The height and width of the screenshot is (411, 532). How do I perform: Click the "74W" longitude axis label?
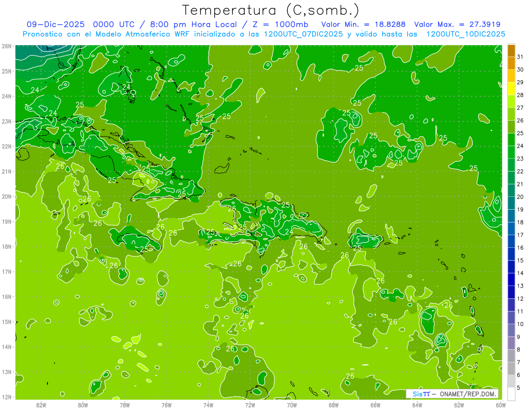[x=208, y=405]
